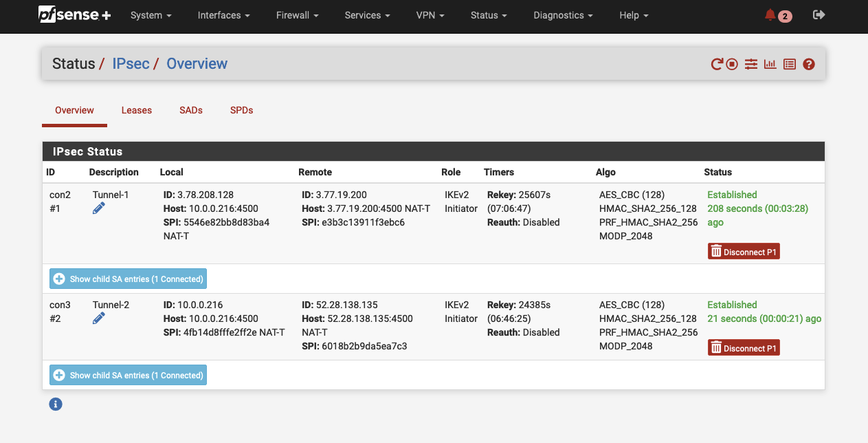Viewport: 868px width, 443px height.
Task: Open related log entries list icon
Action: [790, 64]
